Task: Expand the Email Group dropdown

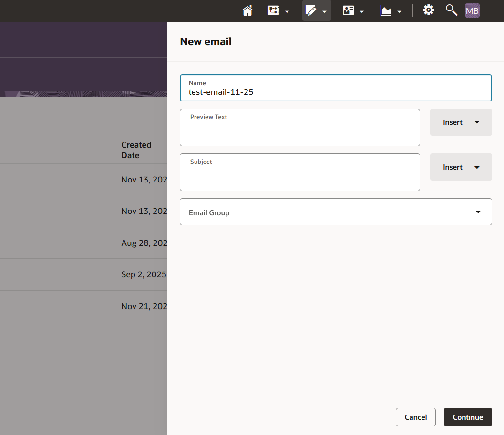Action: tap(336, 212)
